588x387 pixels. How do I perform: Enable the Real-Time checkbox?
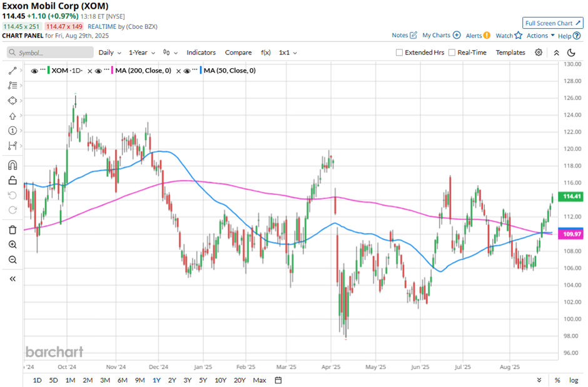pos(452,53)
